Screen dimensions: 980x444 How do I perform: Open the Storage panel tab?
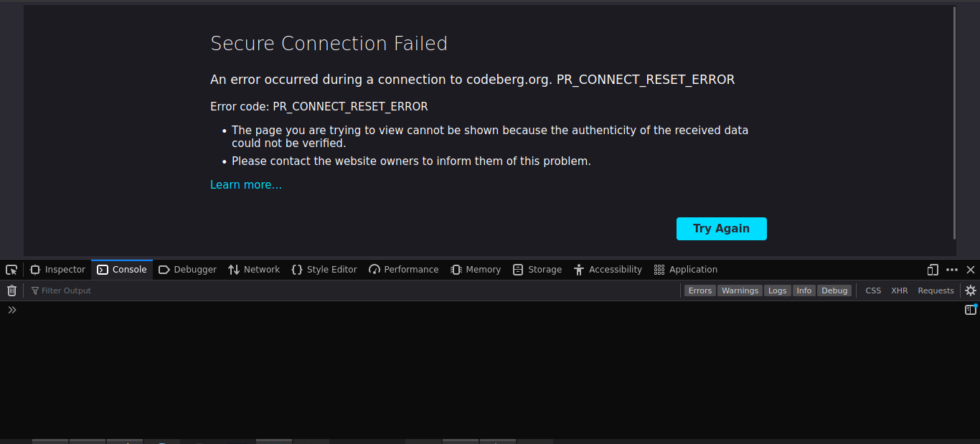(537, 269)
